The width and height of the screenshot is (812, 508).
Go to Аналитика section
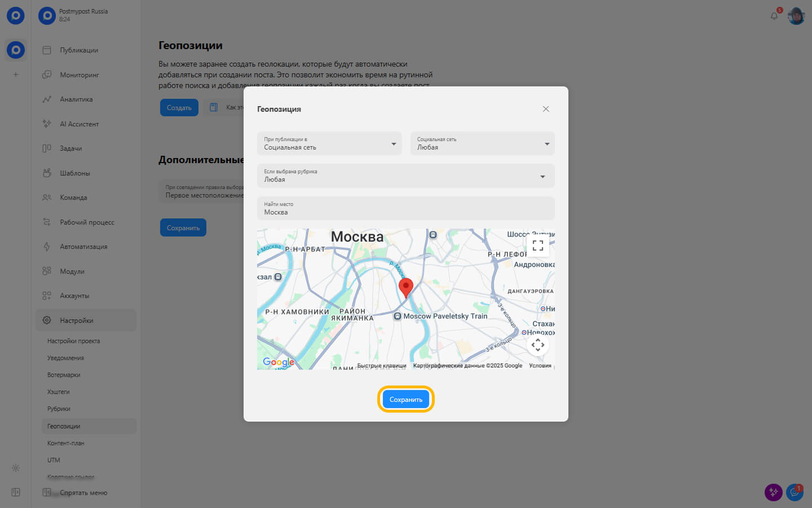(76, 99)
